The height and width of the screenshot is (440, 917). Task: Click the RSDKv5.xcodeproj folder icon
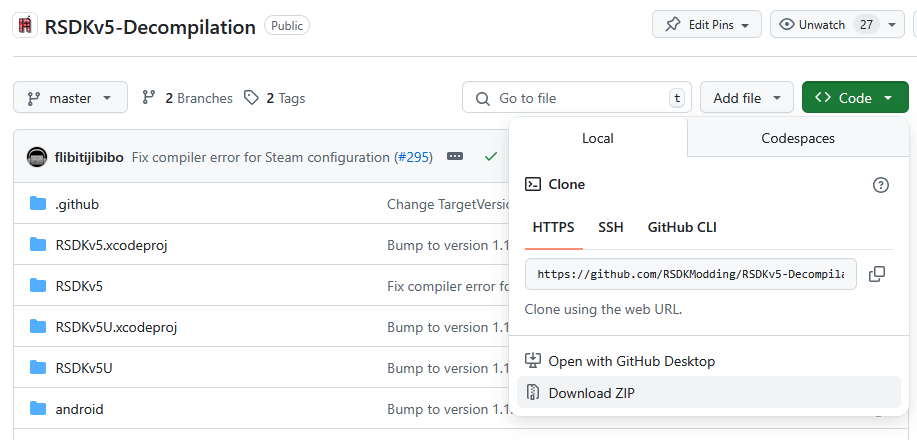tap(37, 245)
